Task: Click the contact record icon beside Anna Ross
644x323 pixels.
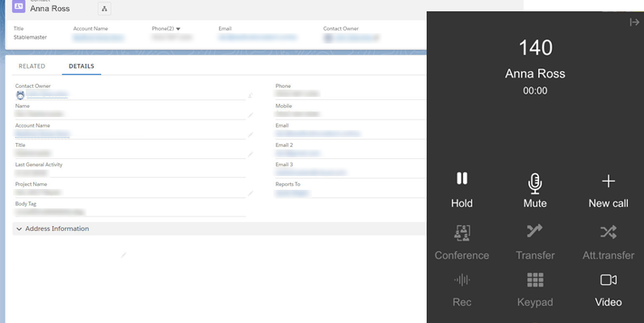Action: click(19, 6)
